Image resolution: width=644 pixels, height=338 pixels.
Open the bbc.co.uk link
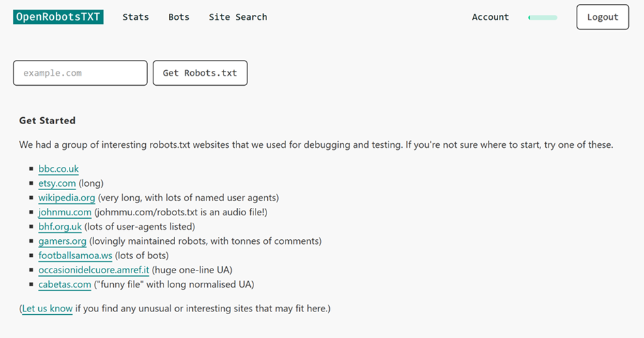point(59,169)
